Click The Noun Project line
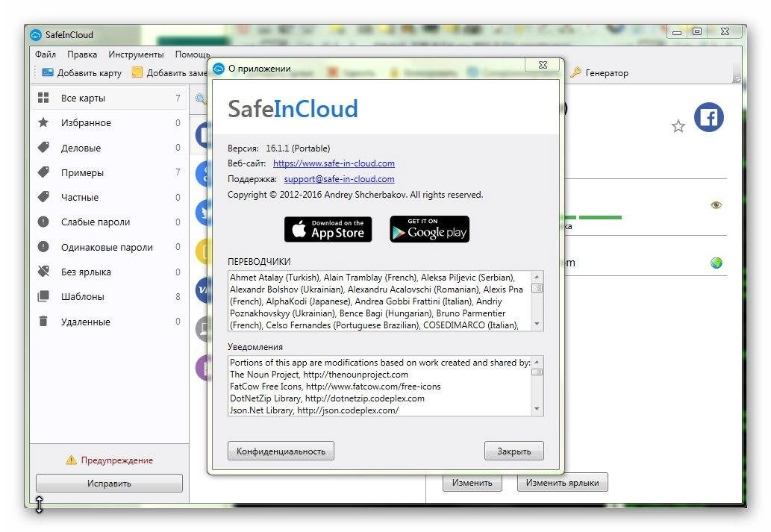 [x=319, y=374]
